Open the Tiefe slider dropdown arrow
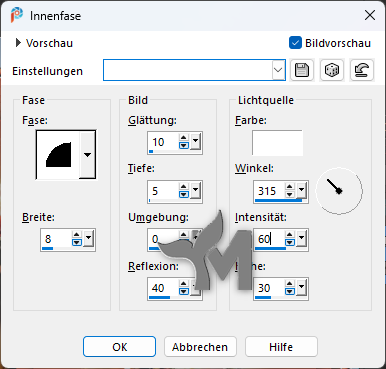The height and width of the screenshot is (369, 386). (x=196, y=189)
